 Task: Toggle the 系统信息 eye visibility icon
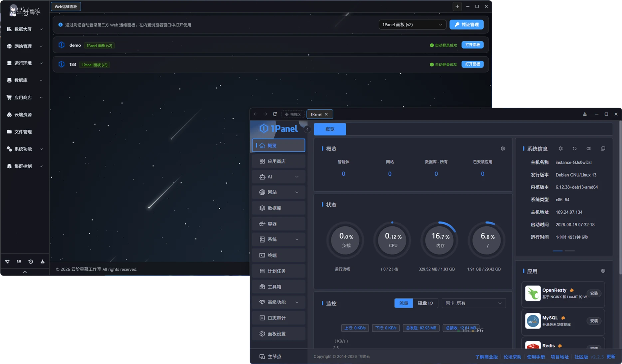point(589,149)
